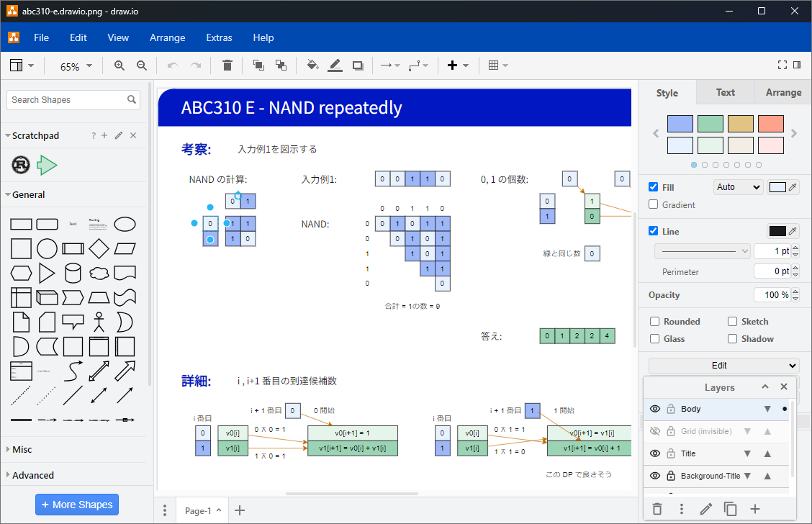
Task: Click the Line Color pencil icon
Action: [x=335, y=65]
